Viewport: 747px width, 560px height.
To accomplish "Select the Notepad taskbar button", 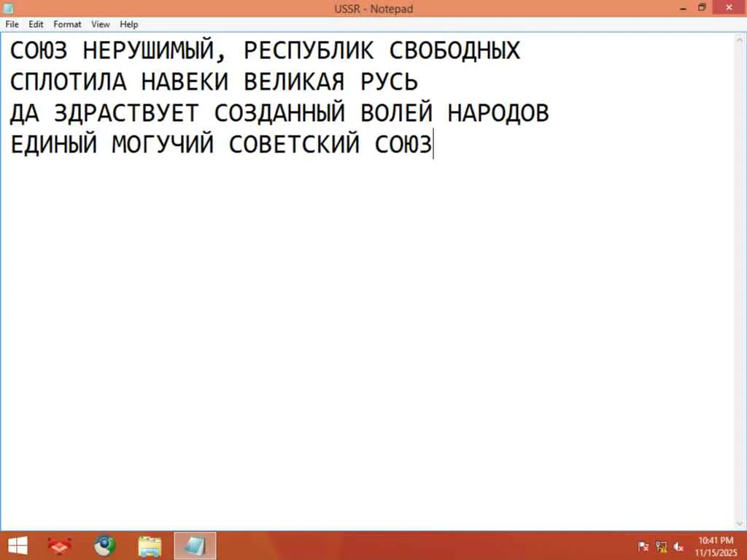I will pos(195,545).
